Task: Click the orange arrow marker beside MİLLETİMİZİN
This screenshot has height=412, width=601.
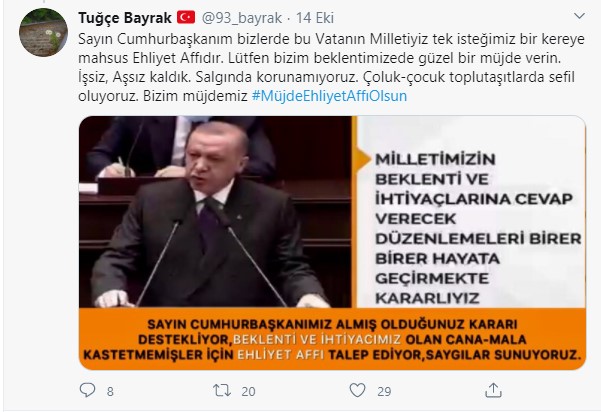Action: [x=363, y=158]
